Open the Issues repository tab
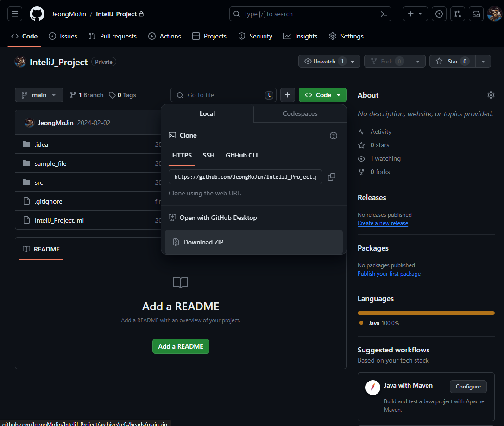Viewport: 504px width, 426px height. tap(63, 36)
